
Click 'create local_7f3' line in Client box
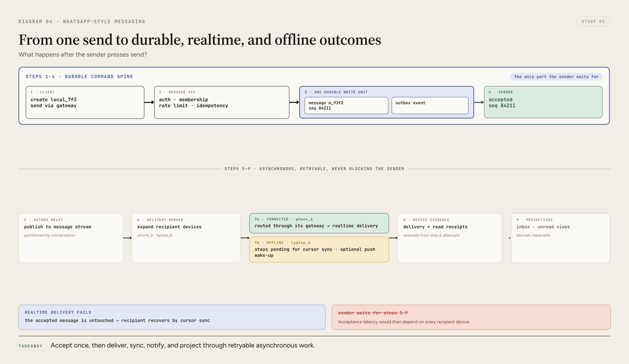tap(53, 100)
